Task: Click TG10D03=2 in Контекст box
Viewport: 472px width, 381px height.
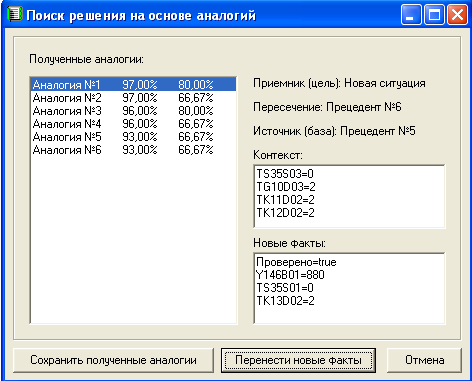Action: (286, 187)
